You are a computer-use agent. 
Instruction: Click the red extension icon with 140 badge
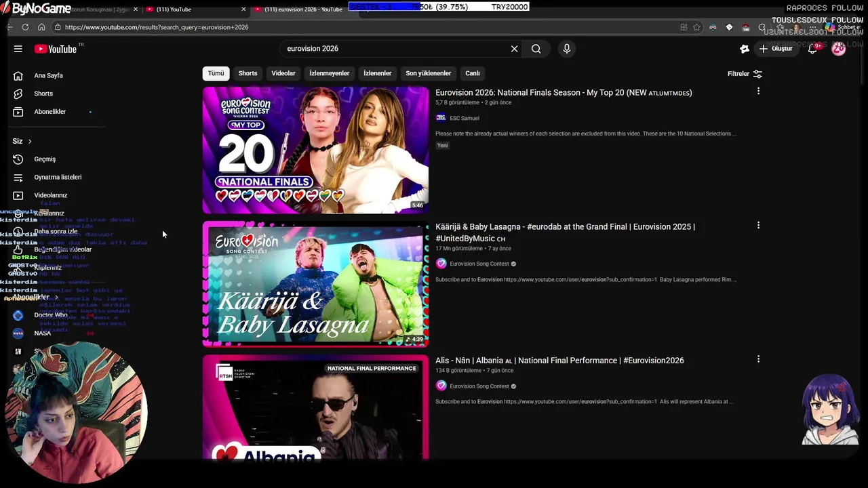(746, 27)
